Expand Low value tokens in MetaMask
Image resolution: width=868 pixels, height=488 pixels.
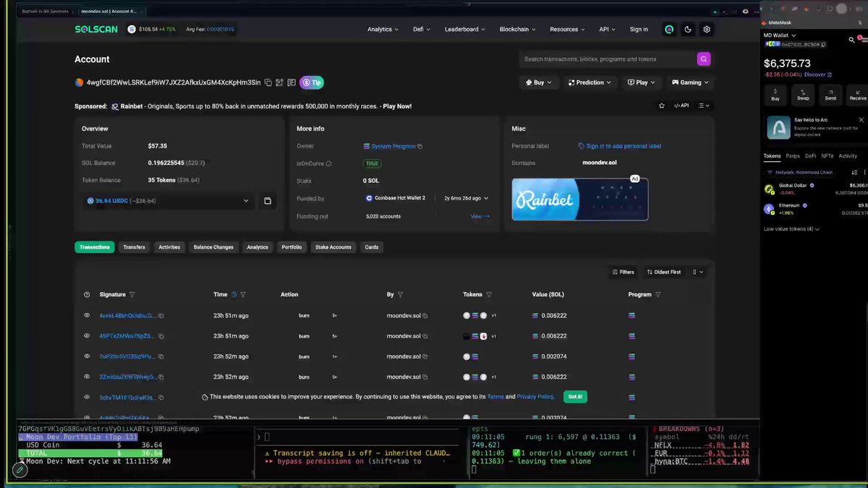click(791, 229)
